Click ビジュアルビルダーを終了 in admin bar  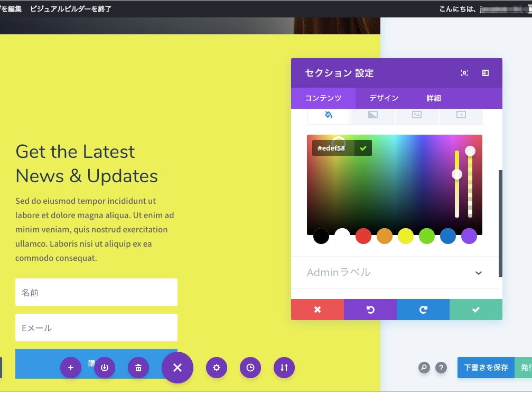point(71,9)
